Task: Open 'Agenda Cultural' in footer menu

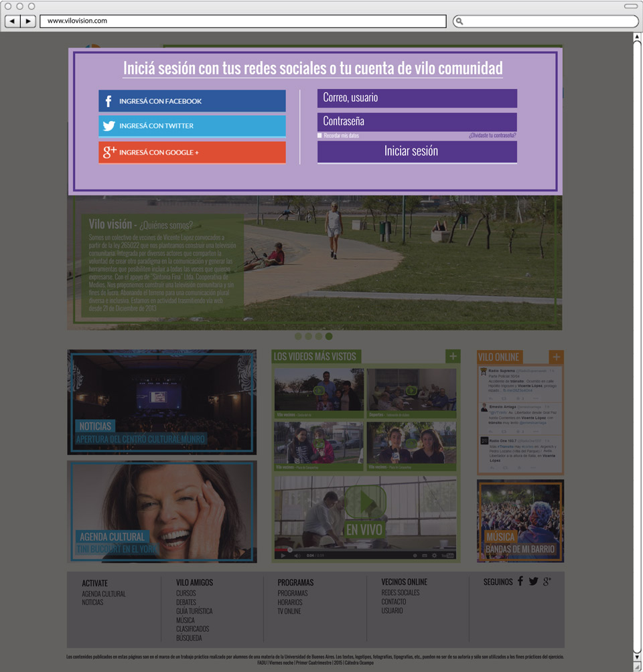Action: [x=103, y=594]
